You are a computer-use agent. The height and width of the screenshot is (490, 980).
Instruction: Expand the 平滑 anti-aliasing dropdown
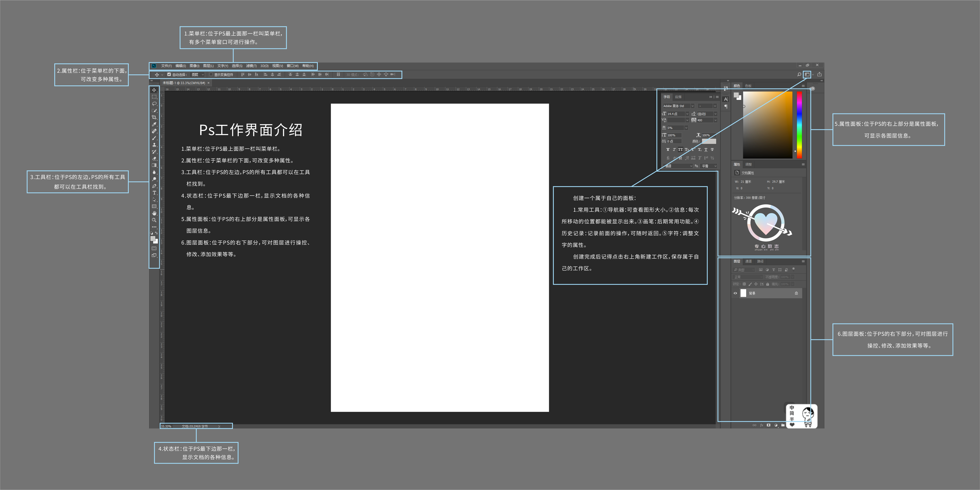point(709,166)
